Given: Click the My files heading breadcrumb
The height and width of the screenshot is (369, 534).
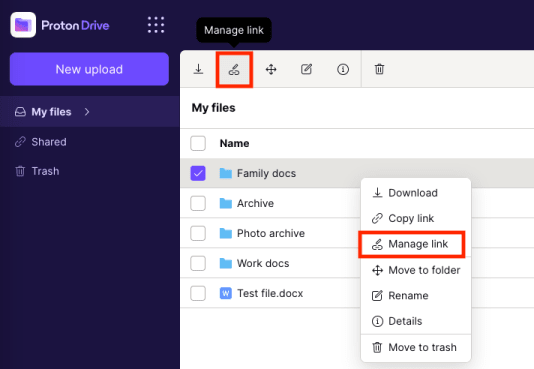Looking at the screenshot, I should (214, 108).
